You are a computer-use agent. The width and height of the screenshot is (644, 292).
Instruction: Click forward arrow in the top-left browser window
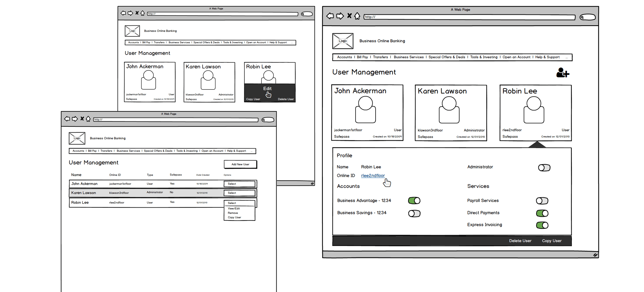click(130, 13)
